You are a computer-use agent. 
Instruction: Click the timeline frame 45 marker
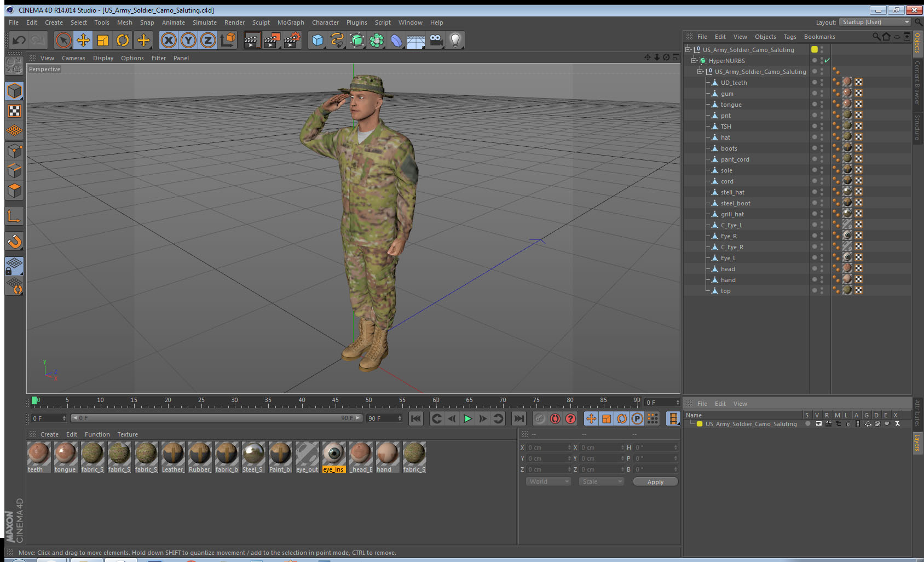(x=335, y=402)
